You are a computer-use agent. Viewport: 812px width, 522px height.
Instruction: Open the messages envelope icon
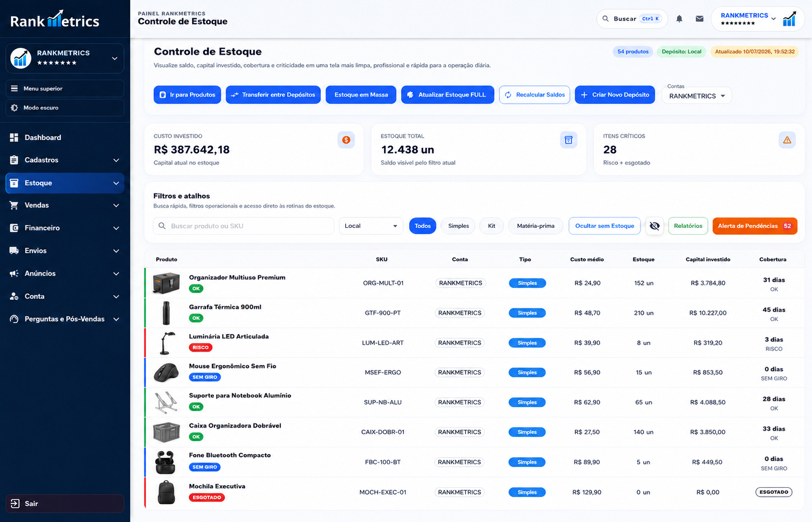[x=699, y=19]
